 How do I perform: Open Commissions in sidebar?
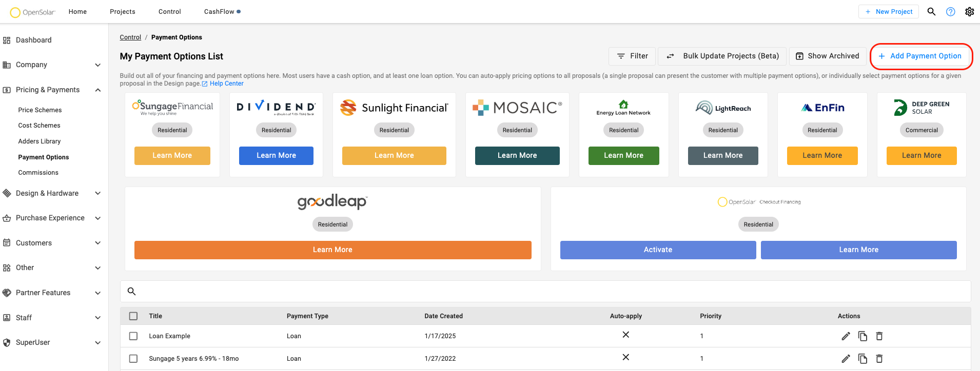[38, 173]
